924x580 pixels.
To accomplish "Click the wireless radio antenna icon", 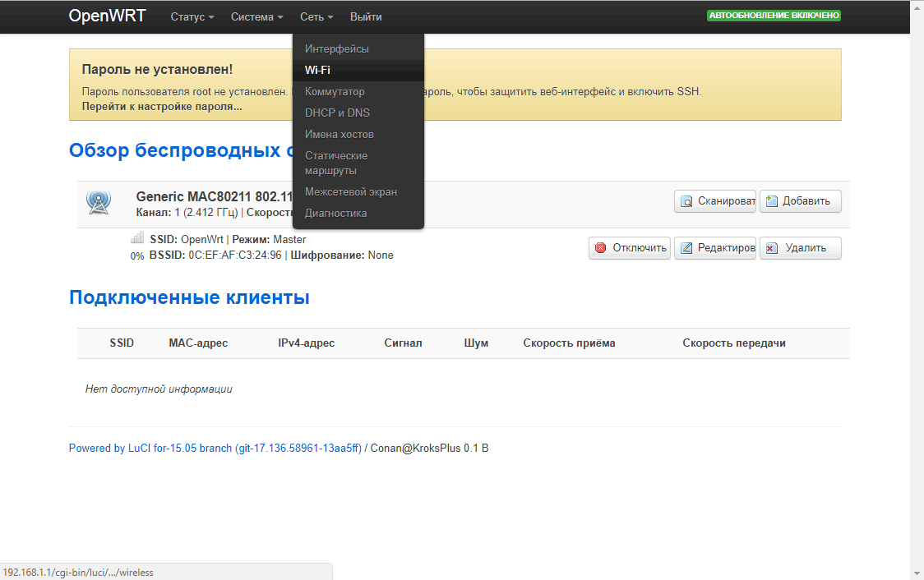I will point(99,202).
